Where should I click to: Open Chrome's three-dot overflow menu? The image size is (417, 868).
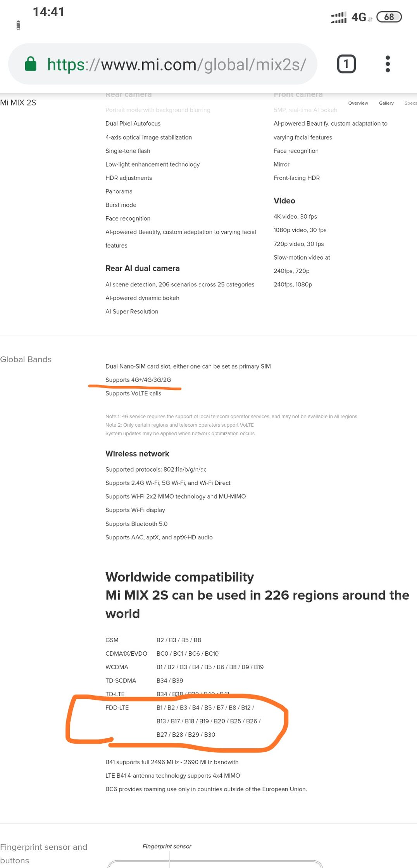[x=388, y=64]
